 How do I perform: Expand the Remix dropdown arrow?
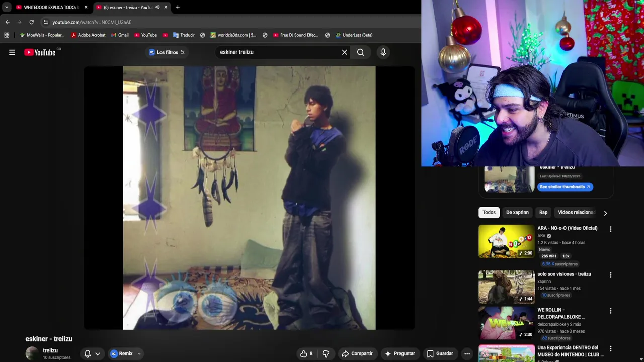[x=139, y=354]
